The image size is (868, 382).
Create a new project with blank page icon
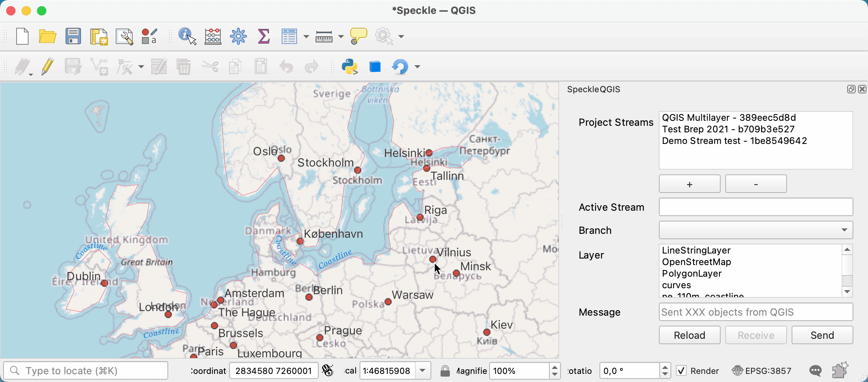[x=22, y=37]
